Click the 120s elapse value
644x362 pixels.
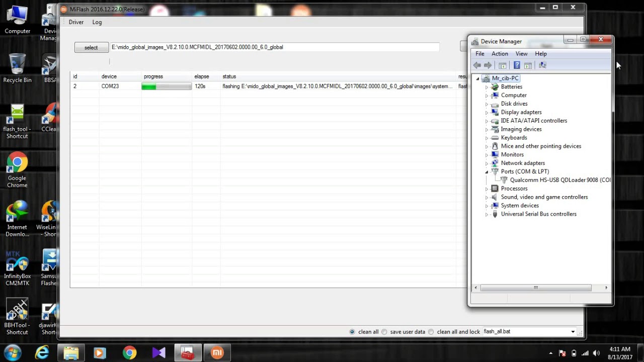coord(200,86)
